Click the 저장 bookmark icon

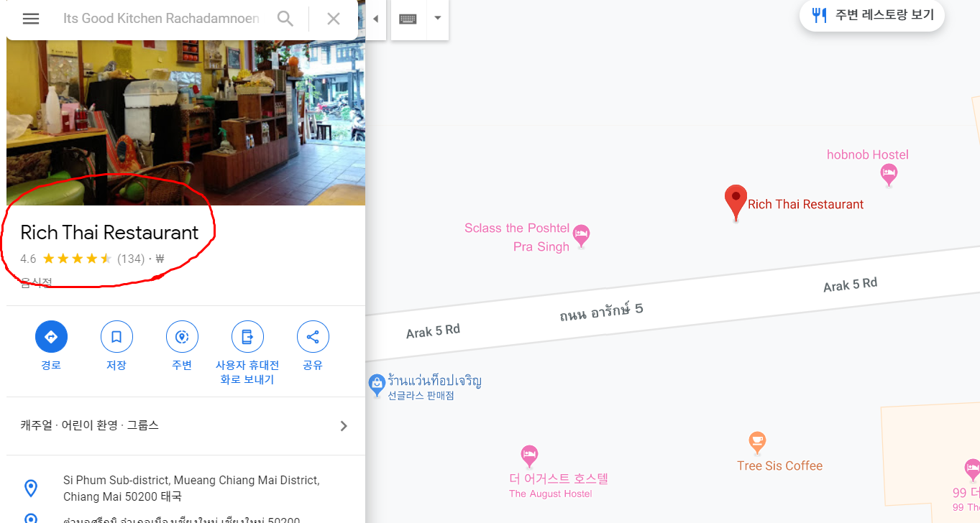[116, 336]
